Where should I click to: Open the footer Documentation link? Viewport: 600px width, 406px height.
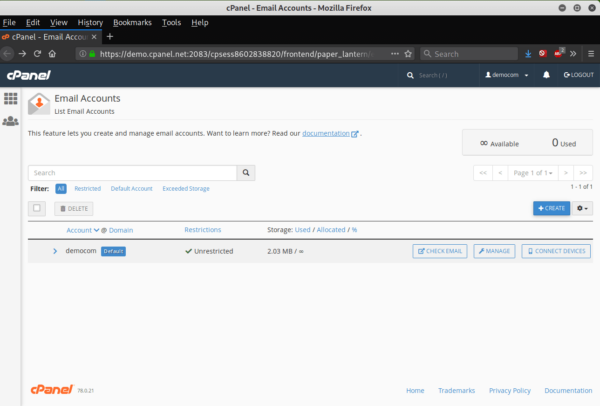(x=568, y=390)
